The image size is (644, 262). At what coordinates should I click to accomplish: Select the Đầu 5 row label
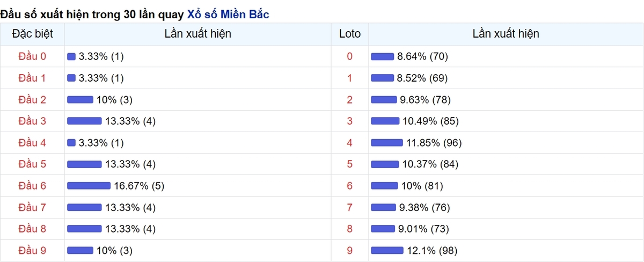pos(32,164)
